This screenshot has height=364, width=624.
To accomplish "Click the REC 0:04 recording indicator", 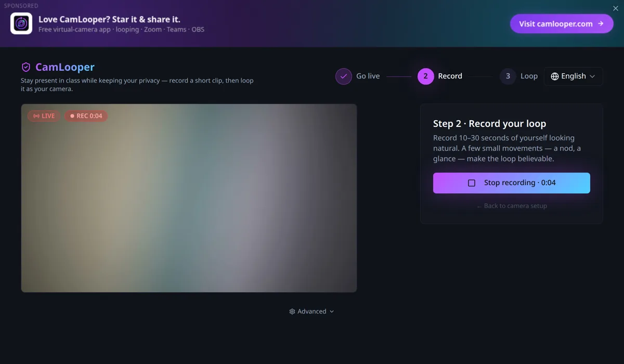I will click(x=86, y=116).
